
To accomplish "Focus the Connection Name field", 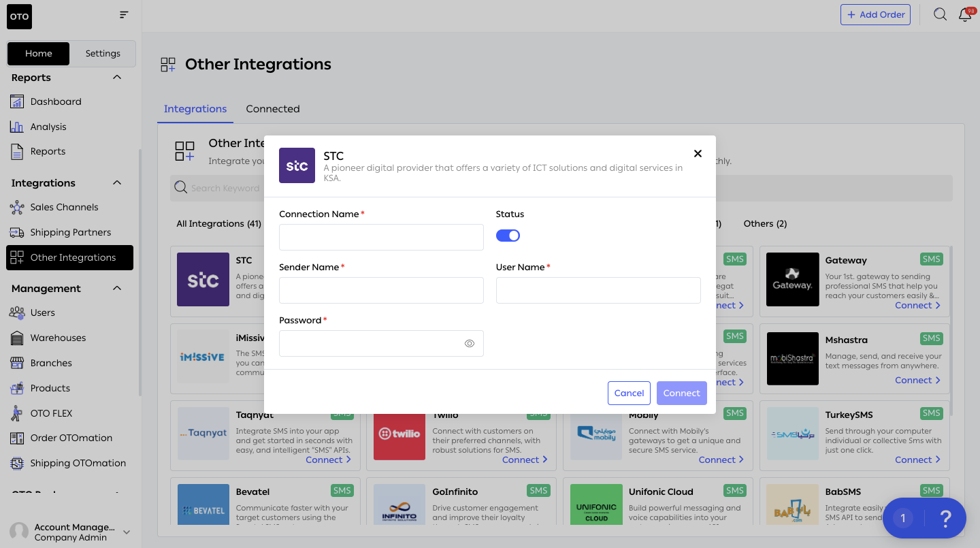I will pyautogui.click(x=381, y=237).
